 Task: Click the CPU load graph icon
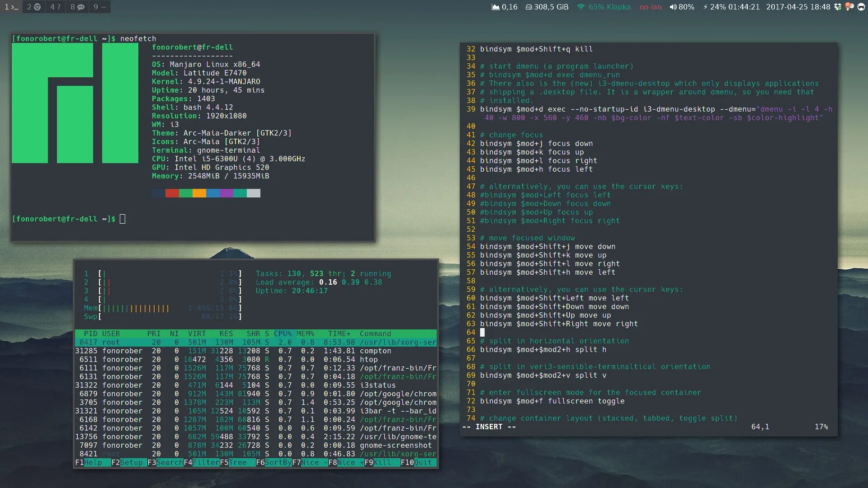[495, 7]
